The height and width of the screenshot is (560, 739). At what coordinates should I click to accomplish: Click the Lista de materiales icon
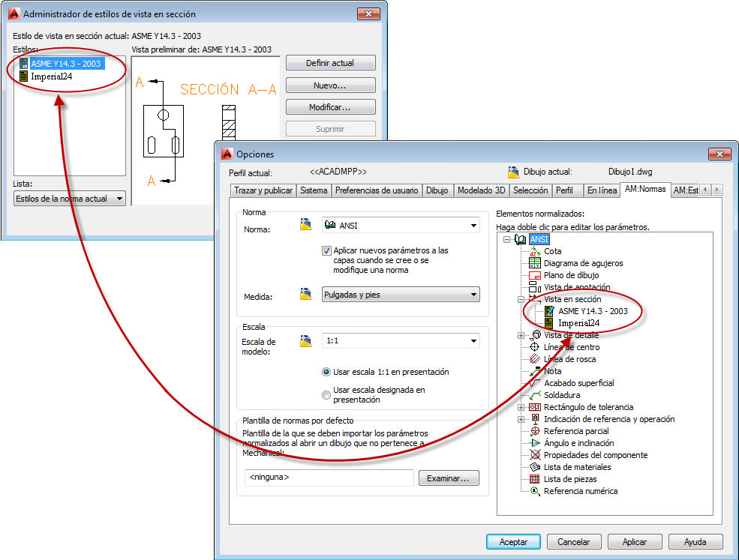[535, 467]
